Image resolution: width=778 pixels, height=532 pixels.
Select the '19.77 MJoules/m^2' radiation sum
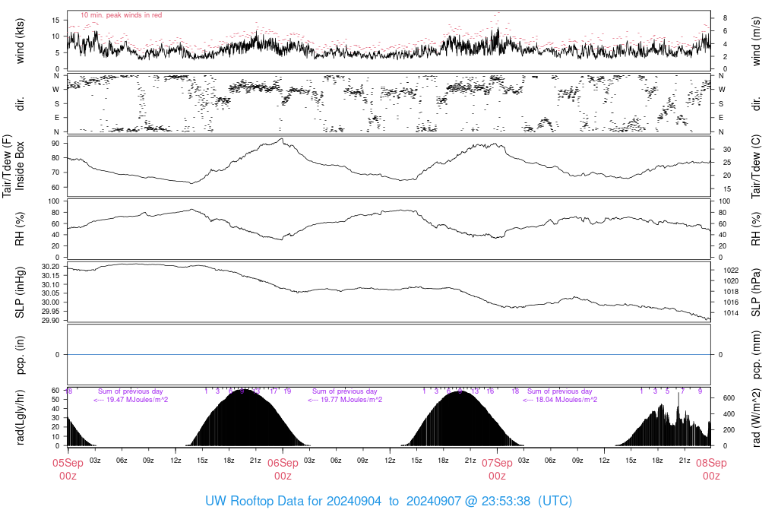(352, 400)
